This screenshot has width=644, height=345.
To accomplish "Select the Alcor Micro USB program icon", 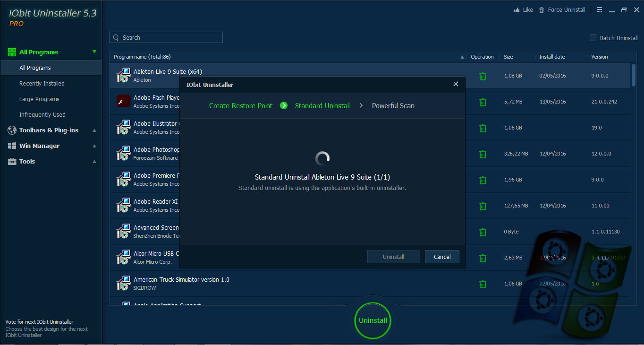I will pyautogui.click(x=123, y=257).
